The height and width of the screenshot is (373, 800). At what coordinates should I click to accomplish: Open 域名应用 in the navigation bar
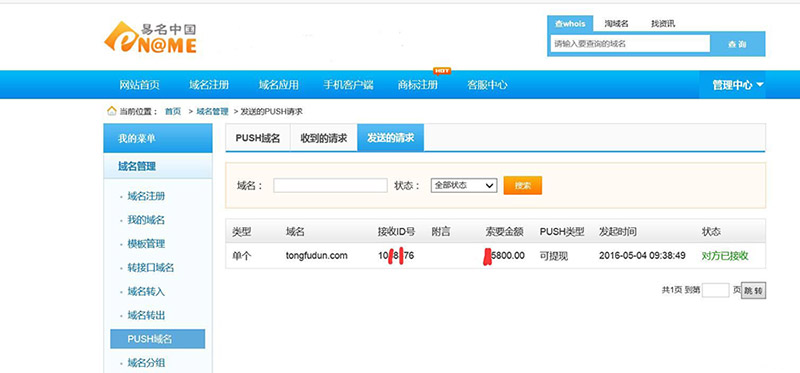click(278, 85)
